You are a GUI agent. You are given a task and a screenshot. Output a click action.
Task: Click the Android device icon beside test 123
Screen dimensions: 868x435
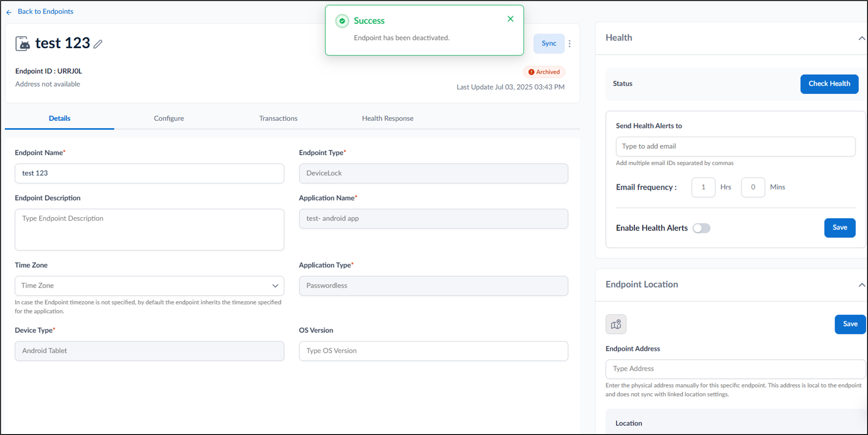(23, 43)
